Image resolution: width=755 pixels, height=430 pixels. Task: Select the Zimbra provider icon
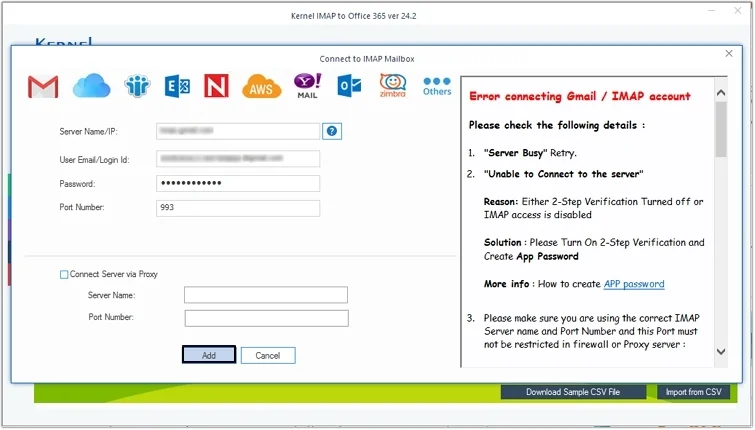coord(392,85)
